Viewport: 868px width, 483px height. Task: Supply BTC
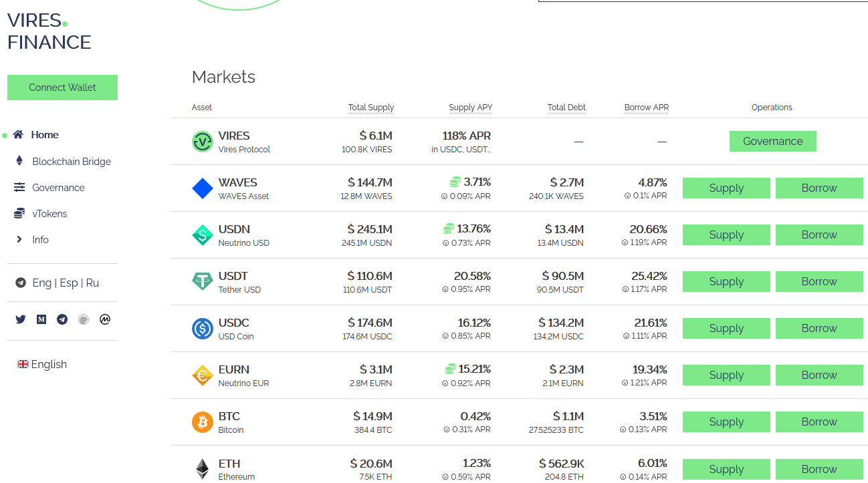726,422
